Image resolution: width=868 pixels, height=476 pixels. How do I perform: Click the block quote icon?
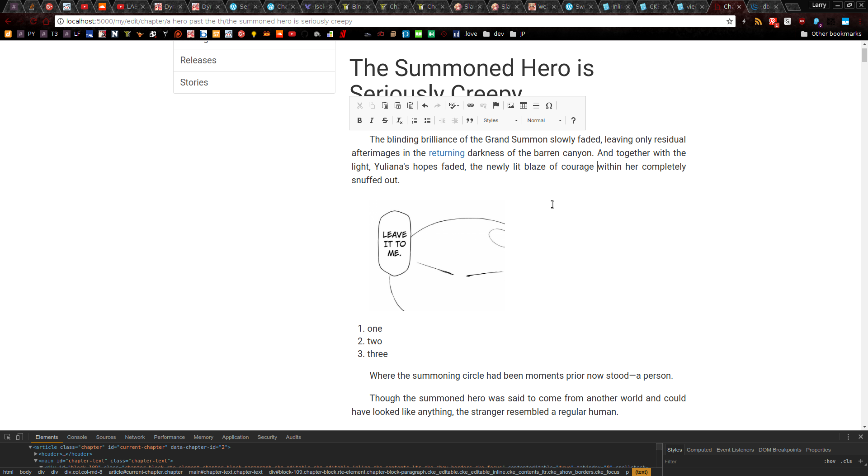470,120
